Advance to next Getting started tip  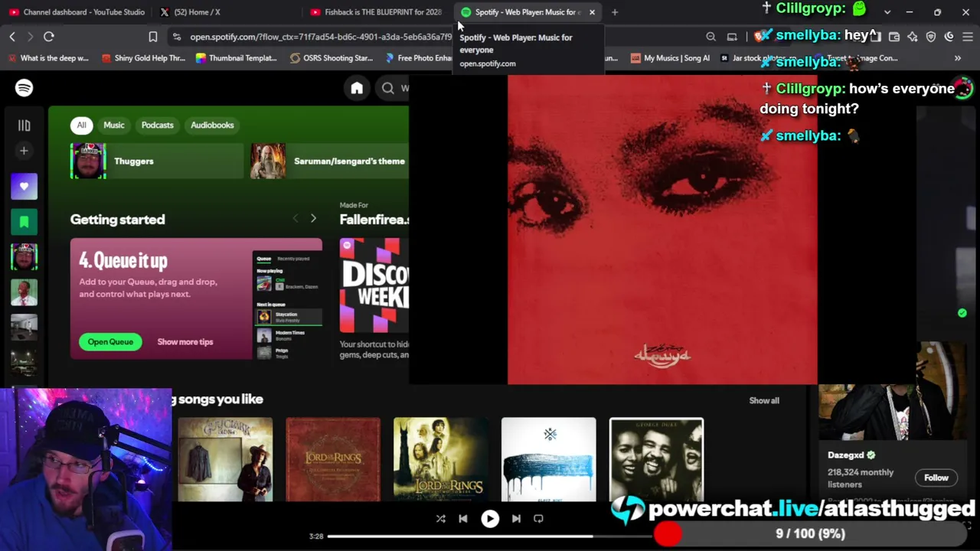[x=313, y=219]
